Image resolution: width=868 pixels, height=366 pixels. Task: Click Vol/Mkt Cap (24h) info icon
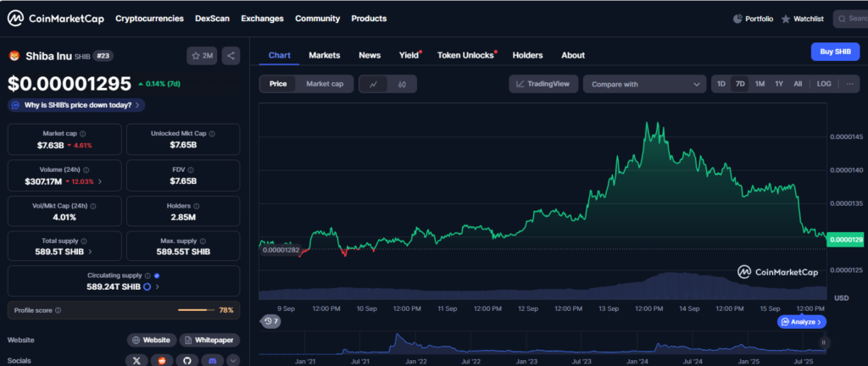click(93, 206)
